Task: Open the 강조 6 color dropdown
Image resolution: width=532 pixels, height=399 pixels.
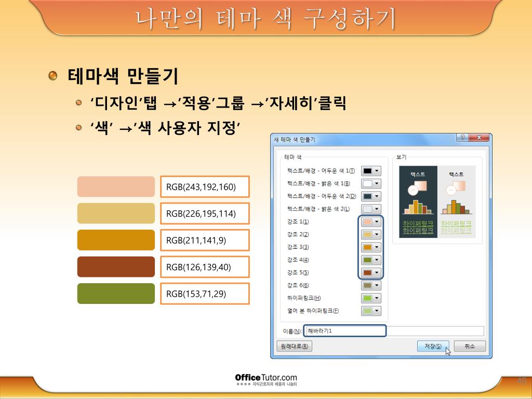Action: coord(371,285)
